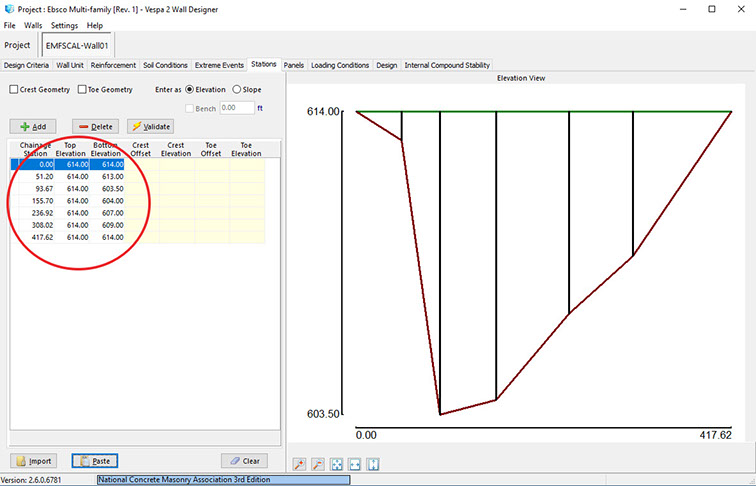Add a new station row
This screenshot has height=486, width=756.
point(33,127)
